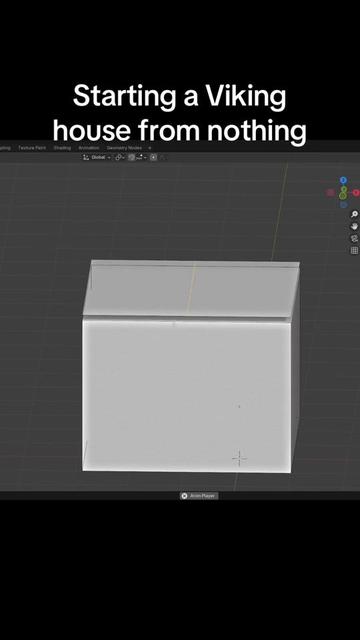Switch perspective/orthographic with the grid icon

354,250
